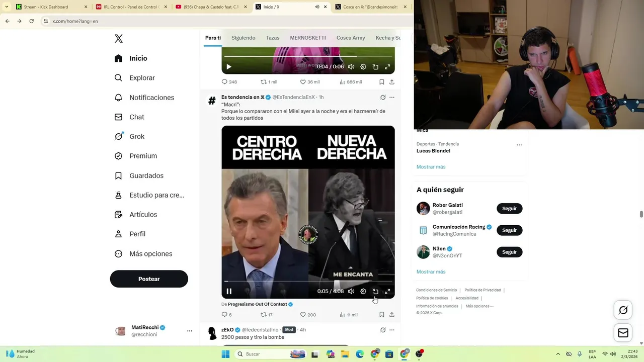The width and height of the screenshot is (644, 362).
Task: Open Explorar search page
Action: click(134, 78)
